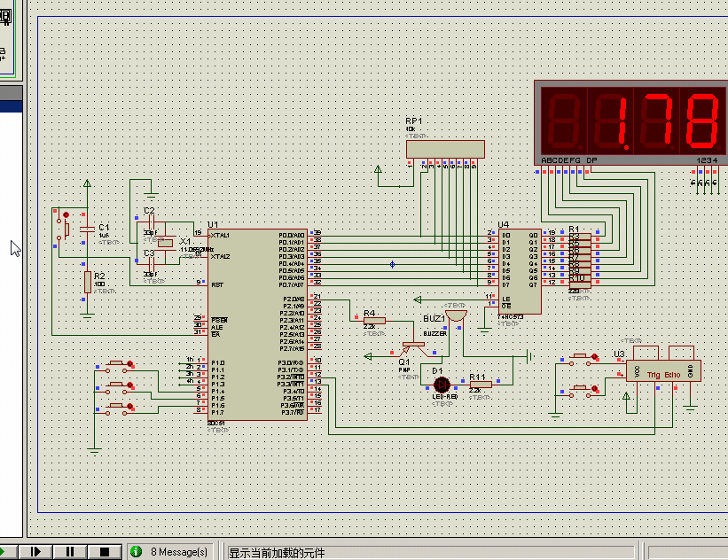
Task: Click the wire junction marker between P0 and U4
Action: tap(392, 264)
